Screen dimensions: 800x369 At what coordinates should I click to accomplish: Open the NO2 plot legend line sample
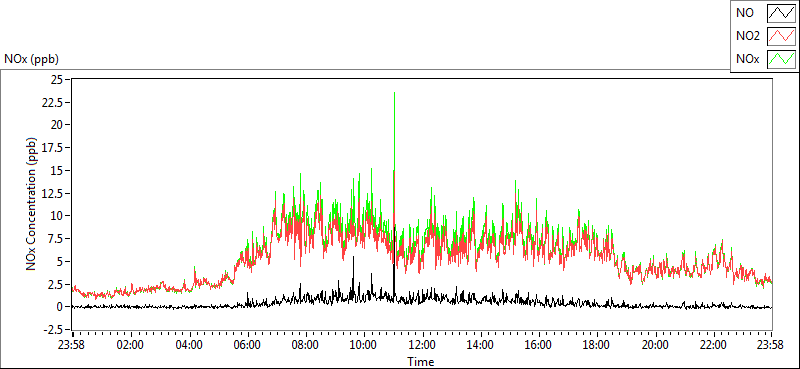coord(781,36)
